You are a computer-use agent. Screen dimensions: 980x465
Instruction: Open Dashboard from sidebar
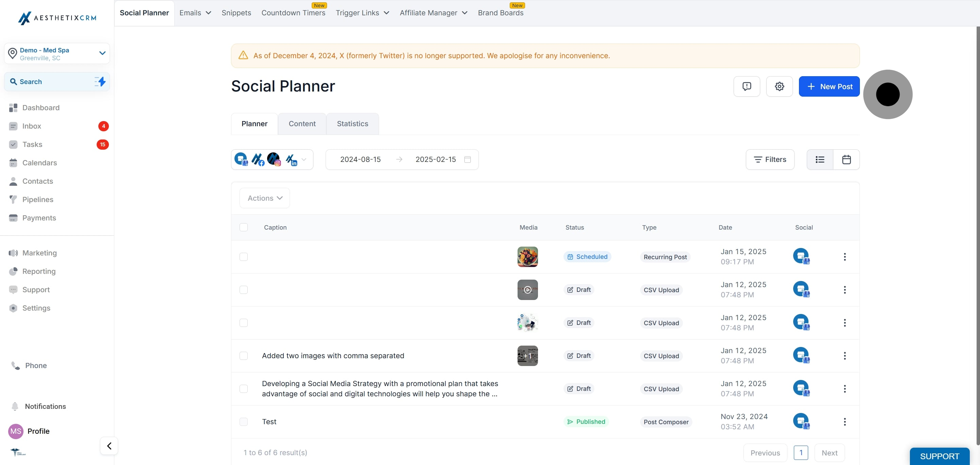click(41, 107)
